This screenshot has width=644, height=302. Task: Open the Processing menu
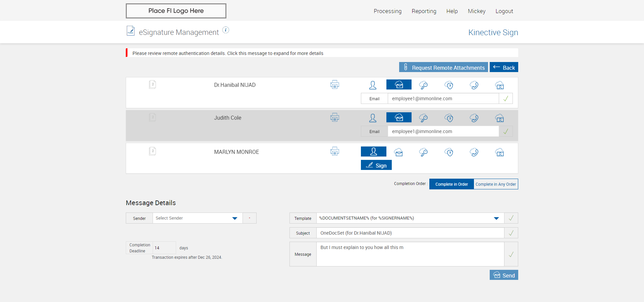(387, 11)
